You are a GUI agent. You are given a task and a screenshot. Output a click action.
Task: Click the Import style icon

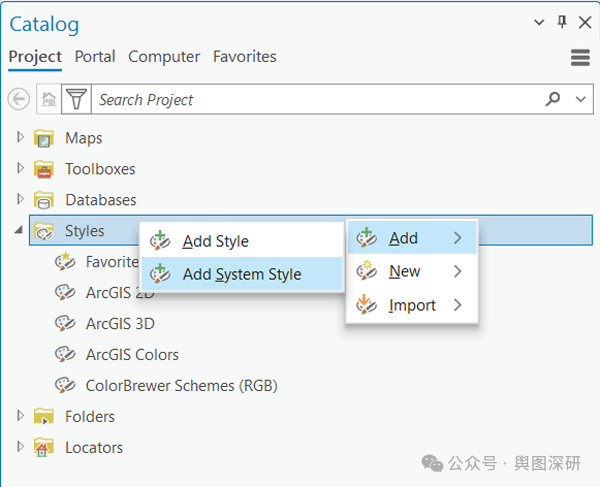(x=367, y=305)
